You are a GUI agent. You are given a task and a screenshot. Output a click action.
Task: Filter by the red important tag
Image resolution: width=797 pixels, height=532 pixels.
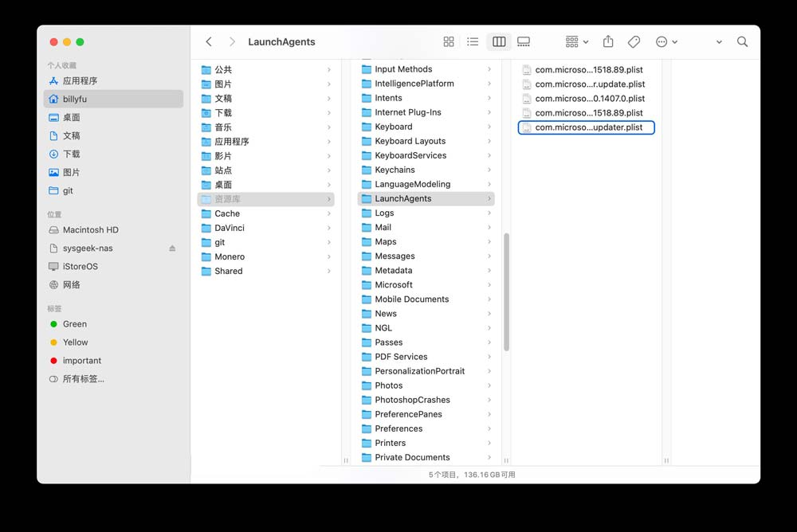coord(113,360)
